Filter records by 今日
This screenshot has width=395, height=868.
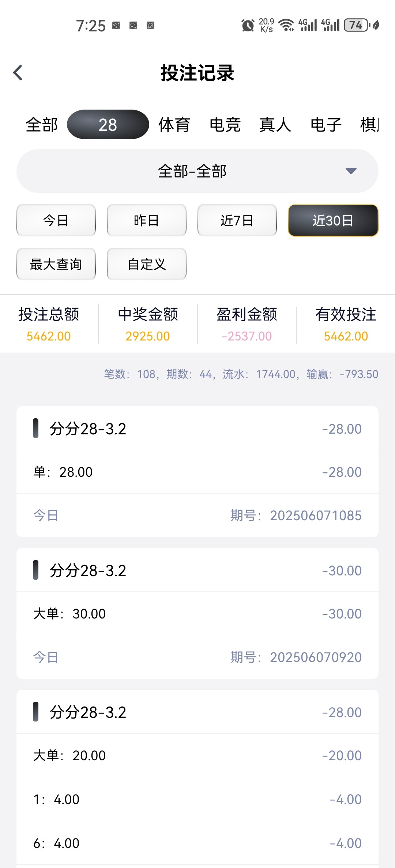56,220
